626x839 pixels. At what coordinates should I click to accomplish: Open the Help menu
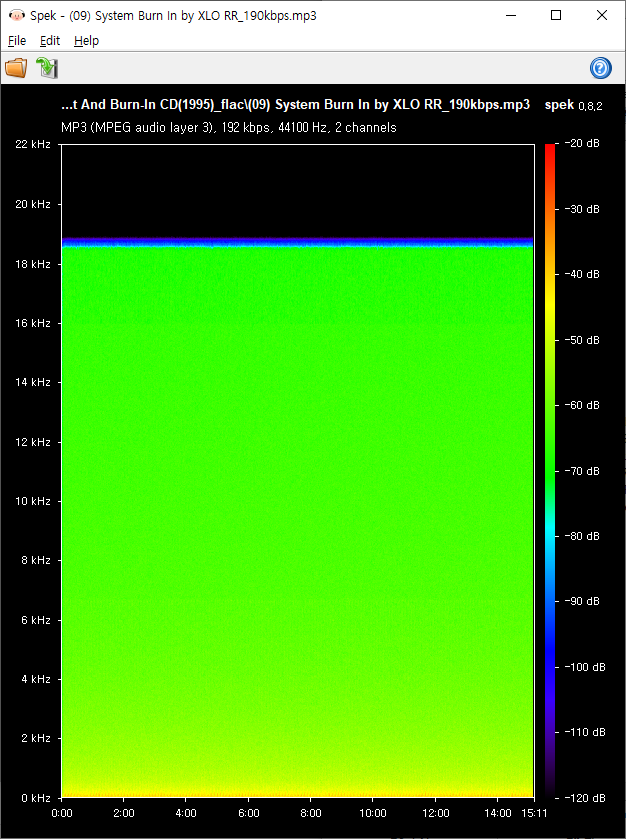(x=86, y=41)
